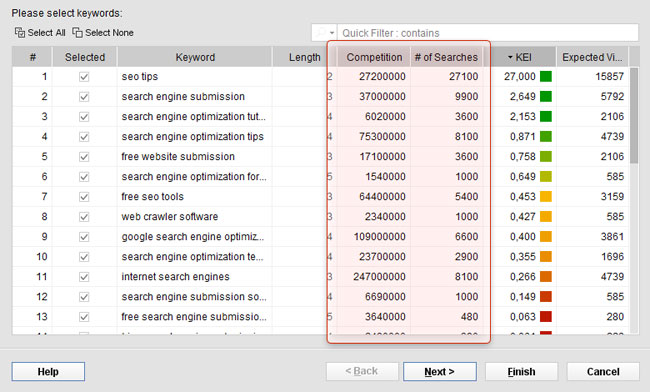Click the vertical scrollbar thumb of the table

pyautogui.click(x=634, y=116)
